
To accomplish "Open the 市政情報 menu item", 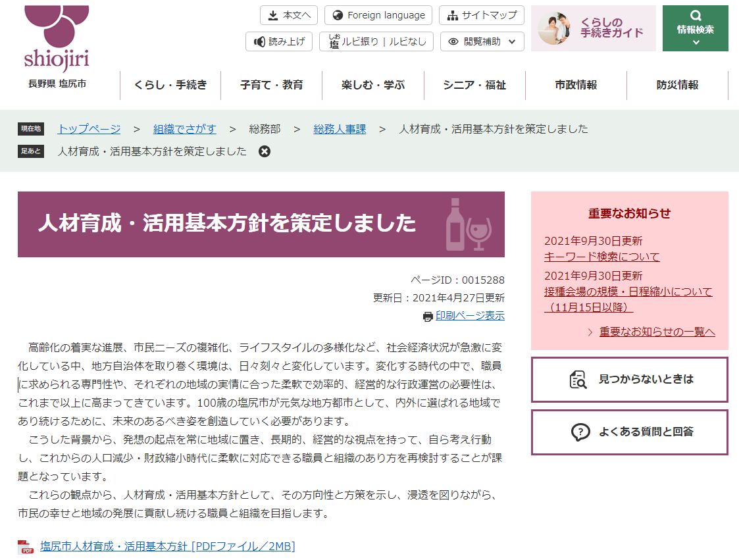I will tap(576, 85).
